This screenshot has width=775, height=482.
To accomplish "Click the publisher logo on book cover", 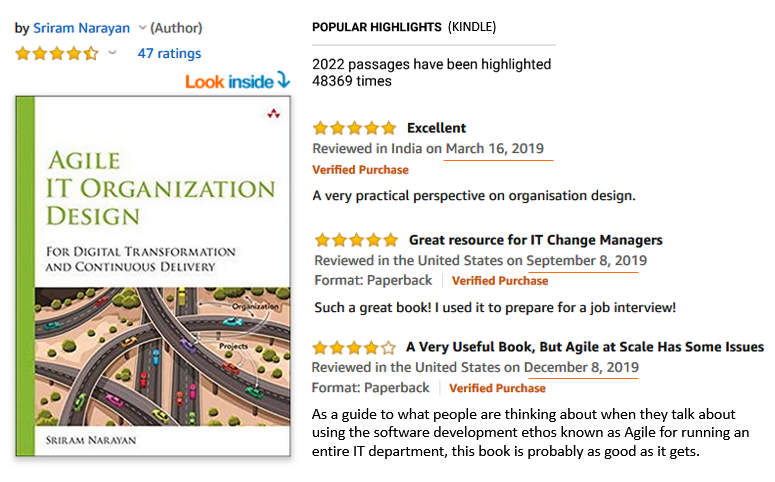I will click(x=273, y=114).
